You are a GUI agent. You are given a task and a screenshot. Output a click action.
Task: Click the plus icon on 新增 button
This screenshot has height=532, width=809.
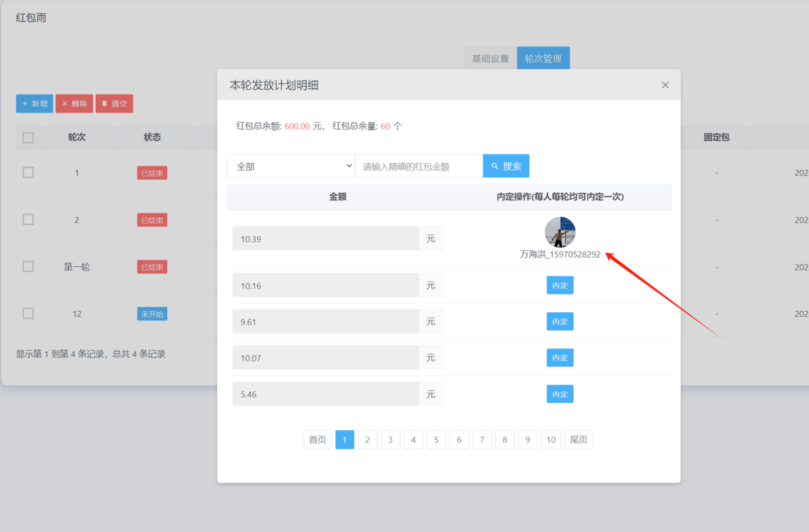click(26, 103)
